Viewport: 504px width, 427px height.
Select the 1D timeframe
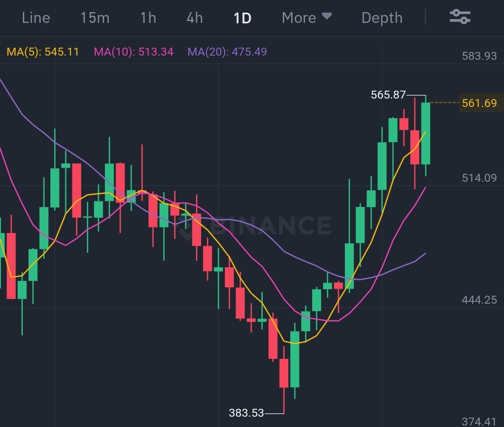pos(242,18)
